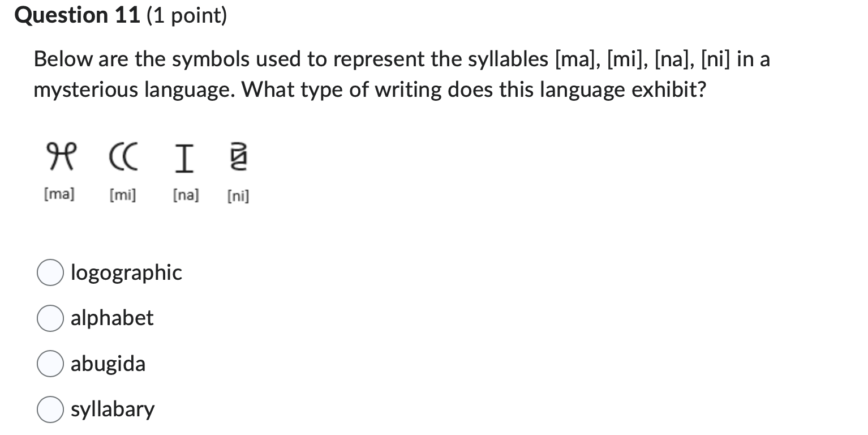The width and height of the screenshot is (868, 435).
Task: Click the [na] label under the third symbol
Action: click(x=186, y=195)
